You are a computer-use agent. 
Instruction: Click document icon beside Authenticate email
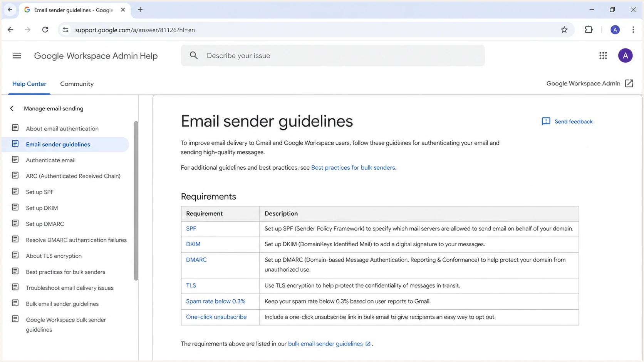pyautogui.click(x=15, y=159)
